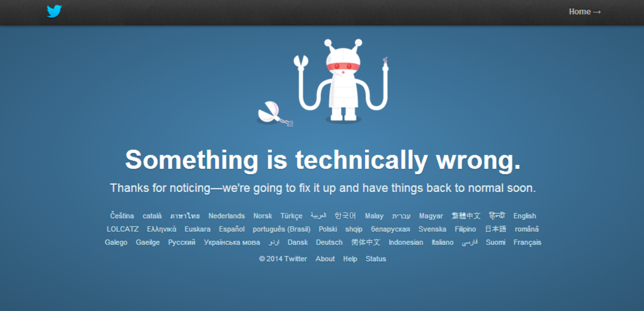The image size is (644, 311).
Task: Open the Help footer link
Action: click(350, 259)
